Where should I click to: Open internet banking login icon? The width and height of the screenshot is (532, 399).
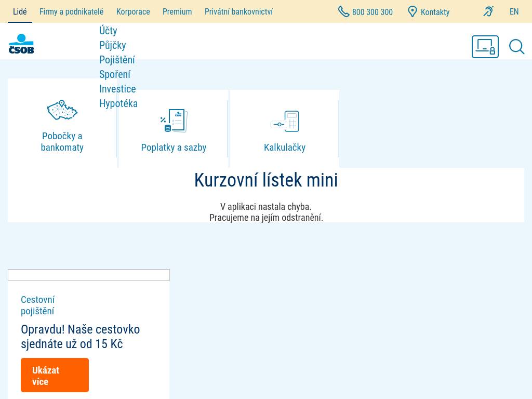[x=485, y=47]
